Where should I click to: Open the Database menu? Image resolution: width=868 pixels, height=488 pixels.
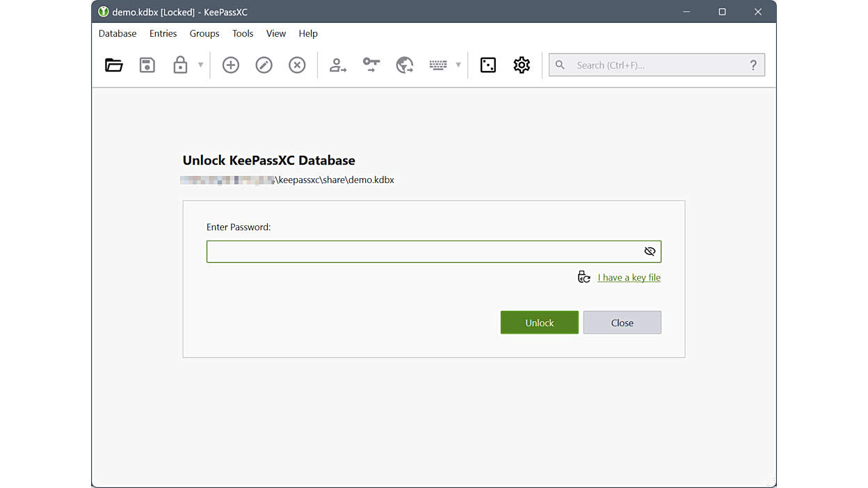coord(118,33)
